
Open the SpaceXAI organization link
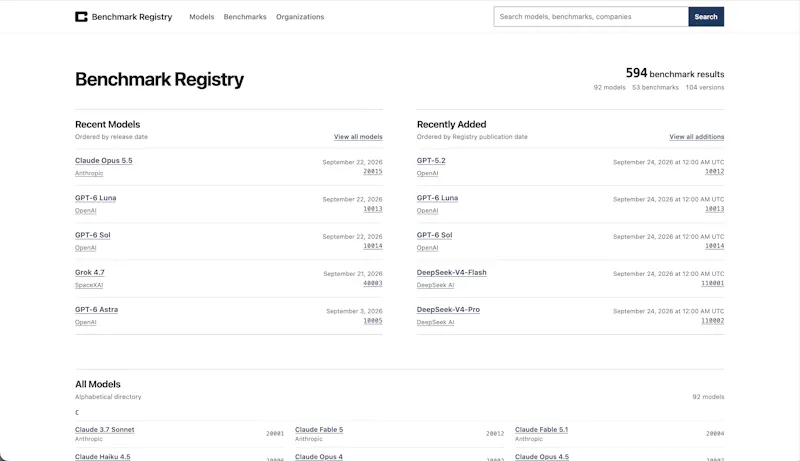coord(89,285)
